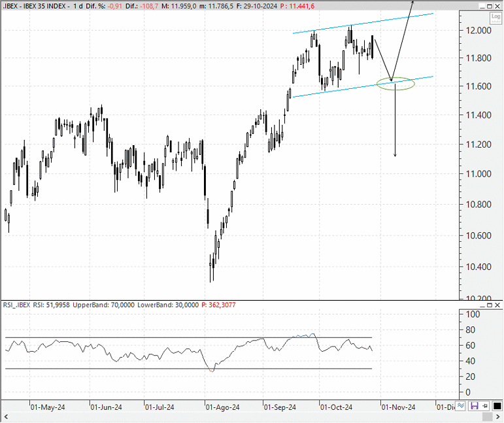Image resolution: width=504 pixels, height=423 pixels.
Task: Close the RSI indicator panel
Action: tap(497, 305)
